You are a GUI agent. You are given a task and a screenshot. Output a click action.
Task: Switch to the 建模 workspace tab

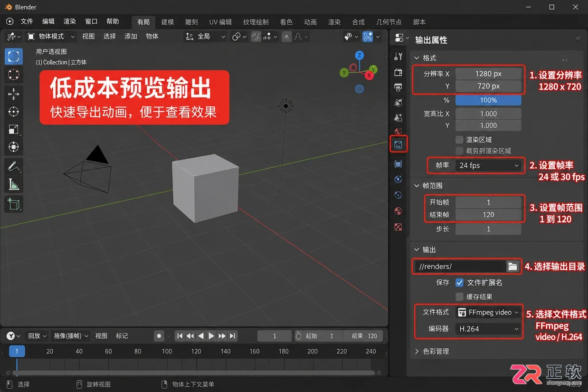pyautogui.click(x=168, y=22)
